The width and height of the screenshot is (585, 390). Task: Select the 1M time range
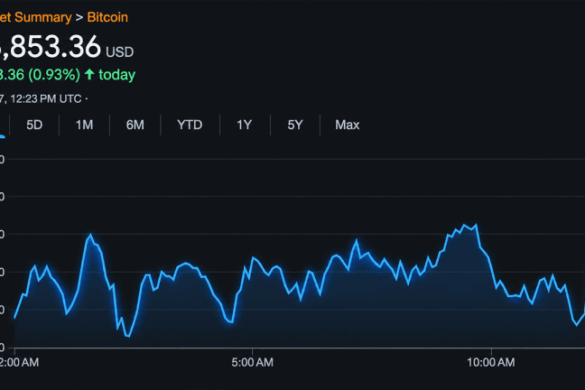pos(84,125)
